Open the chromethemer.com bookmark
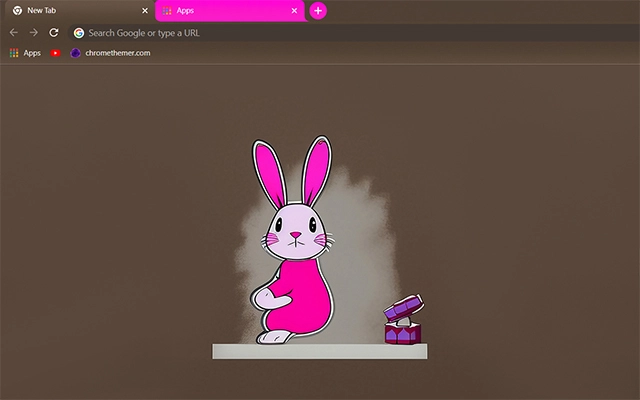This screenshot has width=640, height=400. (x=110, y=53)
